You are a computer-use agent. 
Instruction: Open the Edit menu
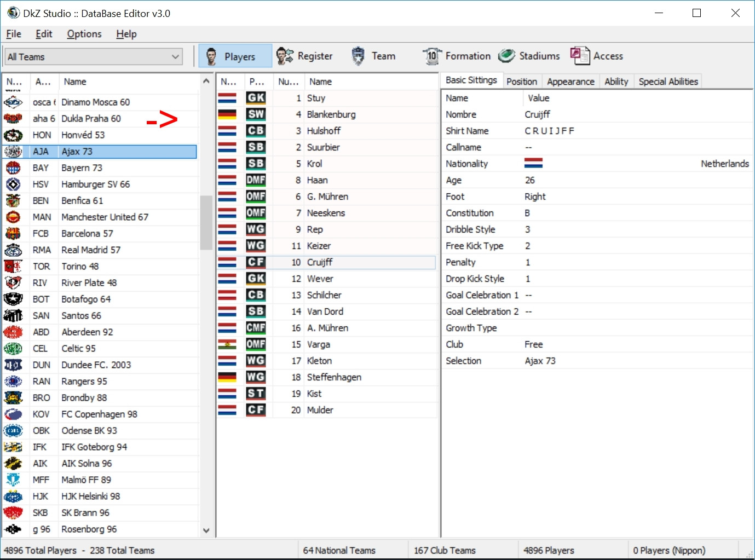coord(44,34)
